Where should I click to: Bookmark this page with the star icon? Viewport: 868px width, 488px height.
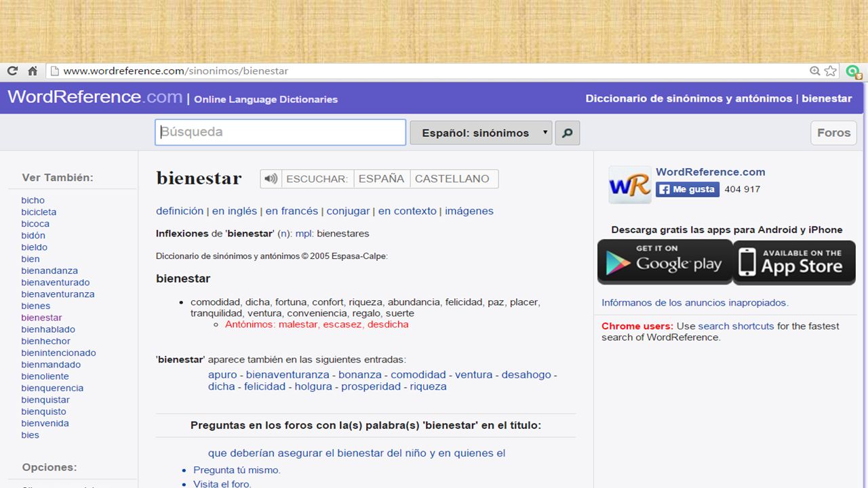(x=831, y=71)
